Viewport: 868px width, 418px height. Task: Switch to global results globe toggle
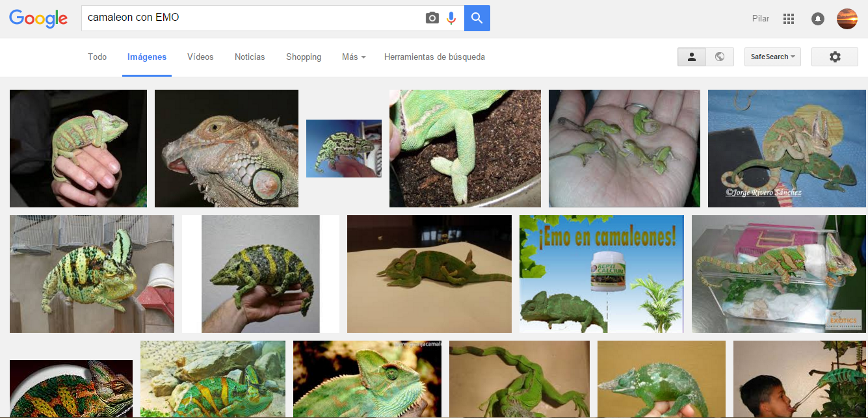coord(720,57)
